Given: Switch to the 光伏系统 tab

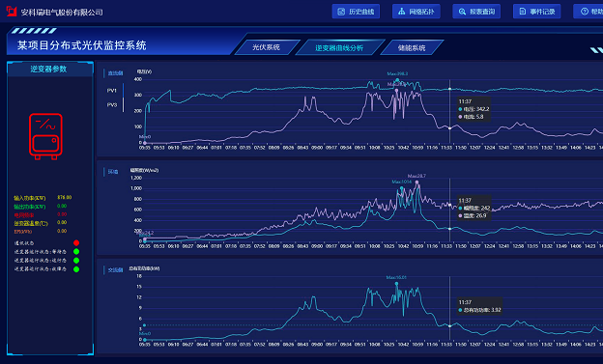Looking at the screenshot, I should 266,47.
